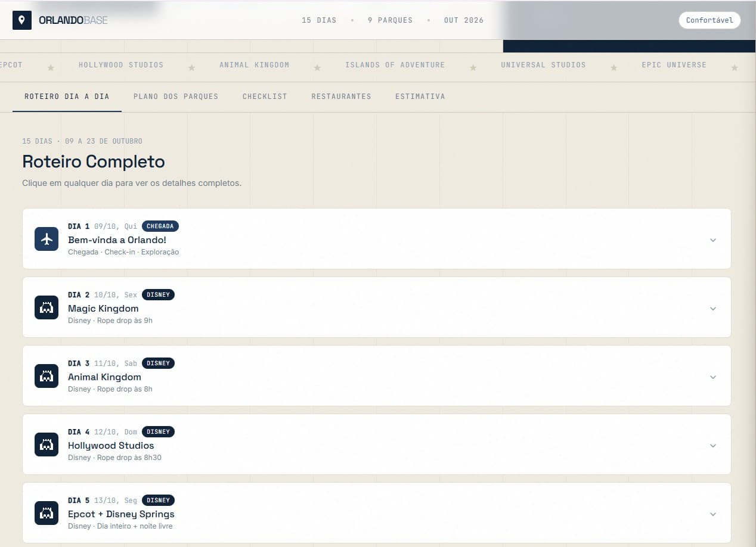
Task: Click the OUT 2026 header text
Action: click(464, 20)
